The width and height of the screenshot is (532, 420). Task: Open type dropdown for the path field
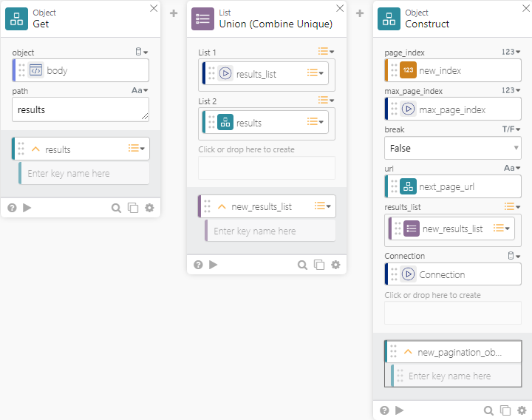[140, 90]
